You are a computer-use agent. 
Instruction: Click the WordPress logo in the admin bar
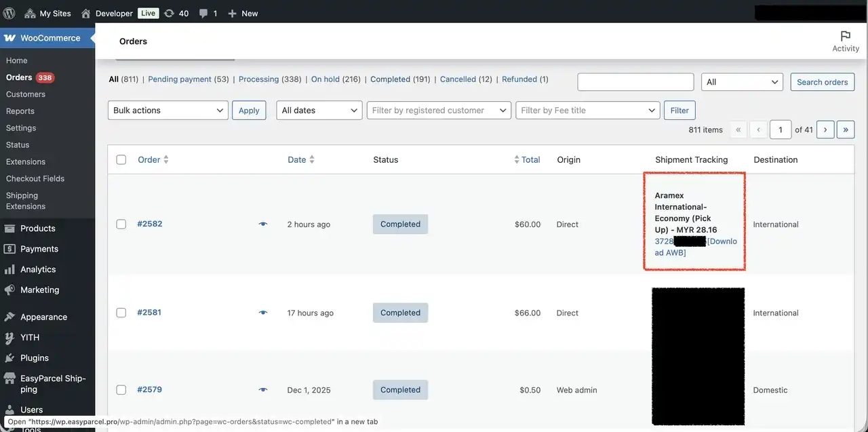(9, 13)
